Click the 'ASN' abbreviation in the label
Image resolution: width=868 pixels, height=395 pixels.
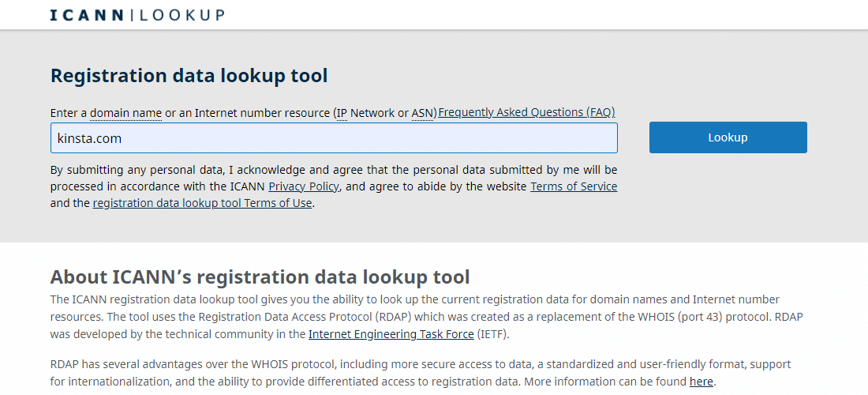pos(422,113)
